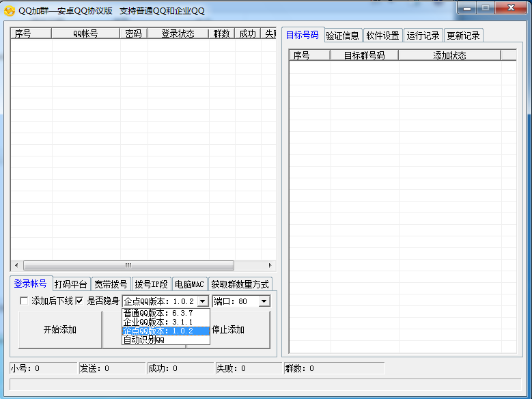532x399 pixels.
Task: Open 宽带拨号 tab
Action: 111,284
